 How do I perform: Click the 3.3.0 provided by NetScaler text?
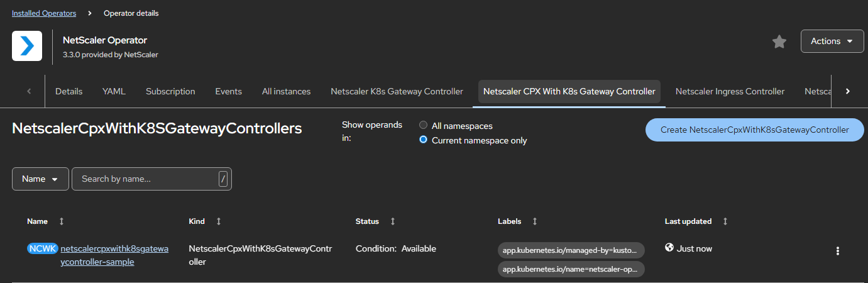pyautogui.click(x=111, y=55)
